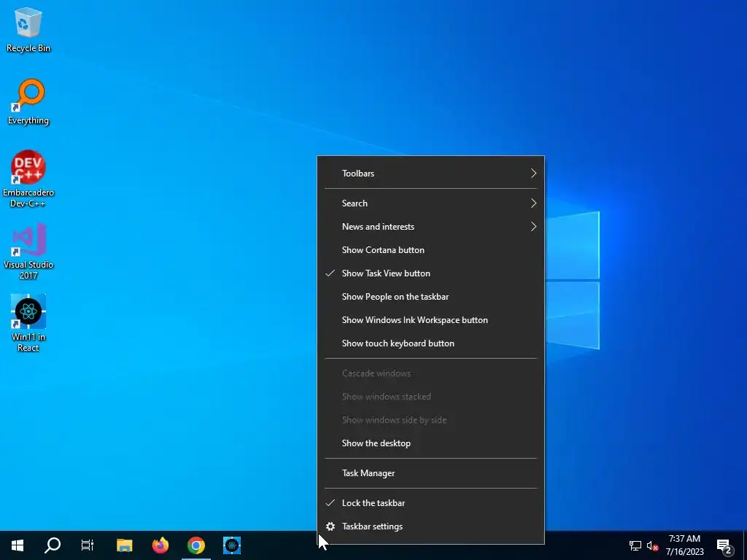747x560 pixels.
Task: Expand the Toolbars submenu
Action: pyautogui.click(x=430, y=174)
